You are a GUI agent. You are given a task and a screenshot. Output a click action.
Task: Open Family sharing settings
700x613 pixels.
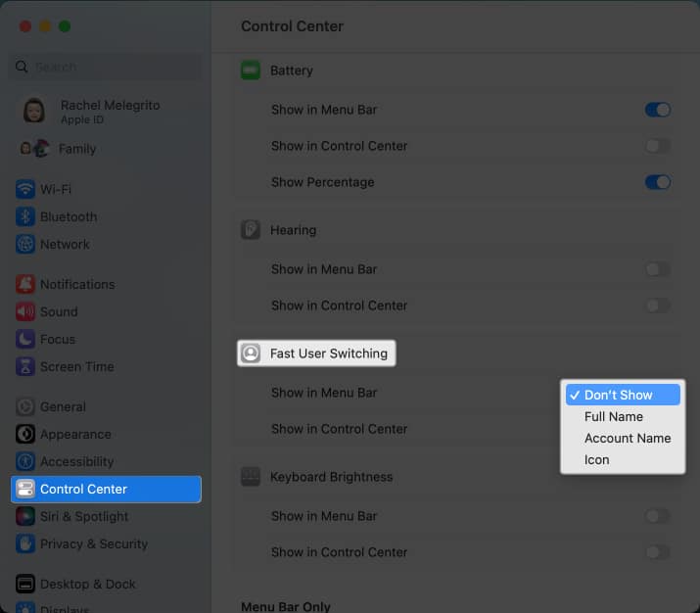(x=106, y=149)
